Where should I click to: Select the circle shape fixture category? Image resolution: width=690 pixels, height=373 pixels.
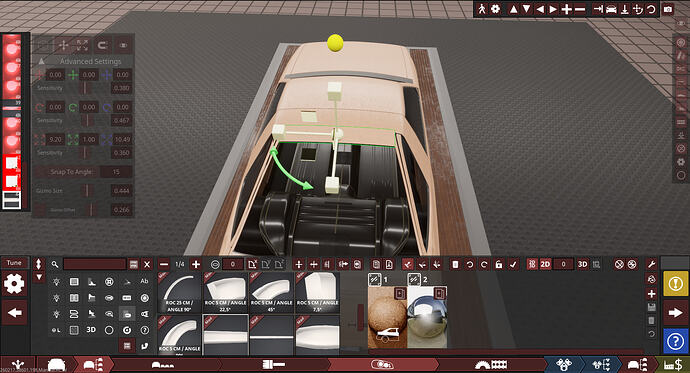pyautogui.click(x=109, y=329)
